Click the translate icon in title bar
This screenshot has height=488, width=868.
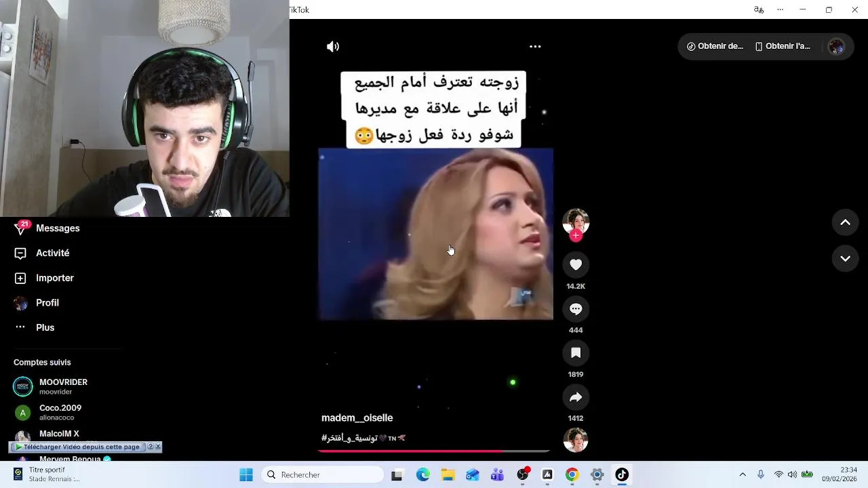coord(758,9)
